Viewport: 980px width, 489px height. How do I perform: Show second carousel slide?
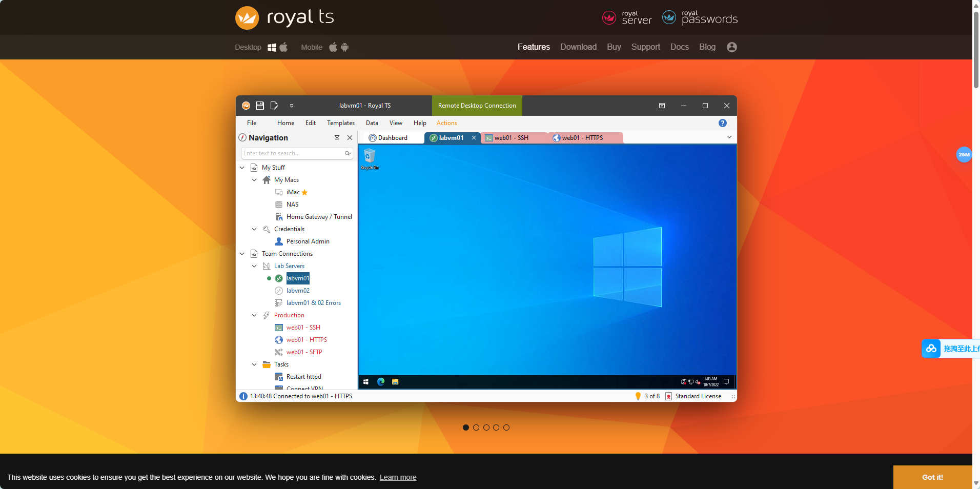476,427
